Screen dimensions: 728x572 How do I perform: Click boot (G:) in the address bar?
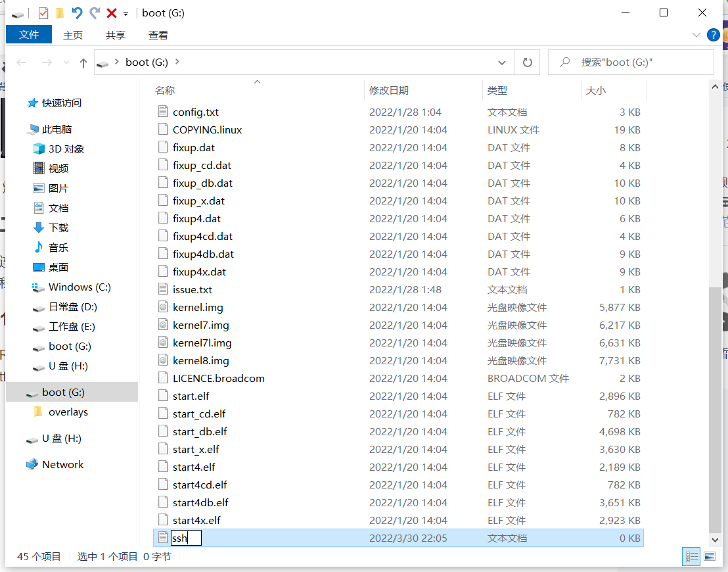pyautogui.click(x=147, y=62)
